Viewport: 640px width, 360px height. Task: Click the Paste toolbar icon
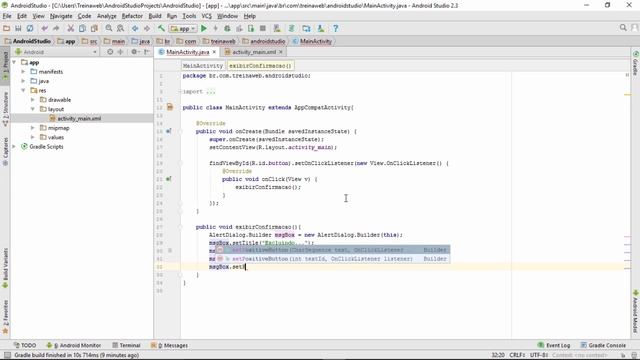pyautogui.click(x=94, y=28)
